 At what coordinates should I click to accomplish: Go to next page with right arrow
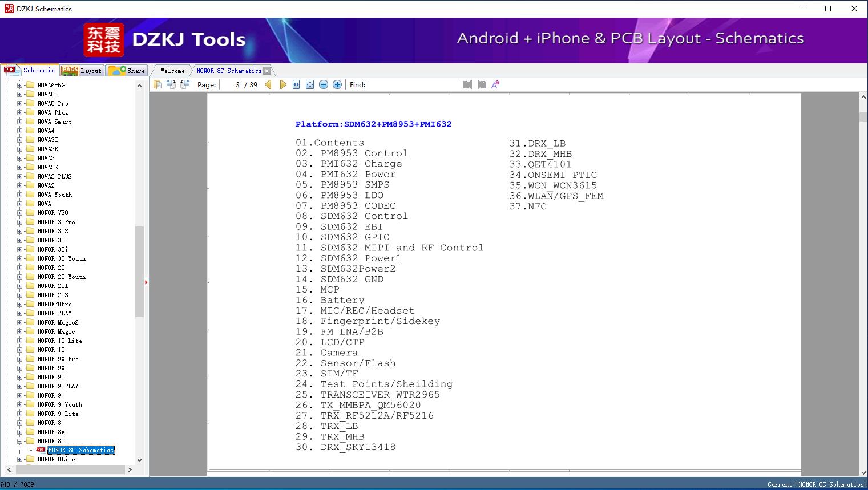tap(282, 84)
